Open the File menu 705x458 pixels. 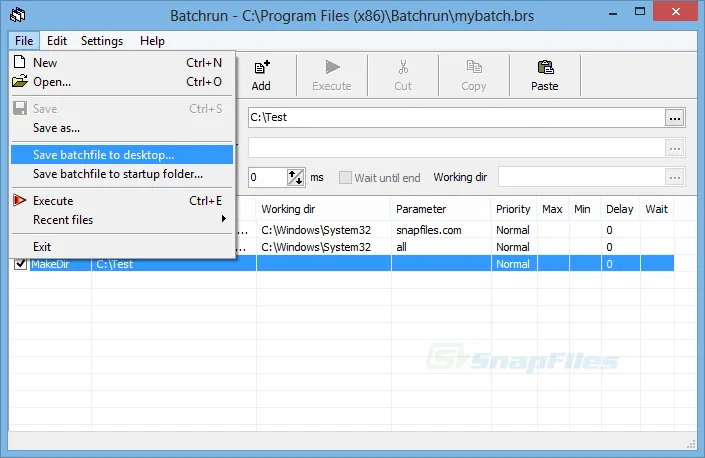24,41
